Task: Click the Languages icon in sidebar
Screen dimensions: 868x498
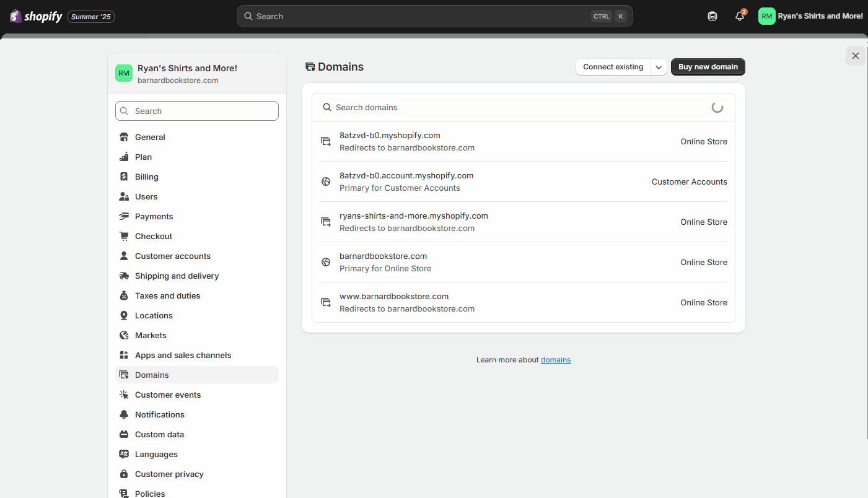Action: coord(124,454)
